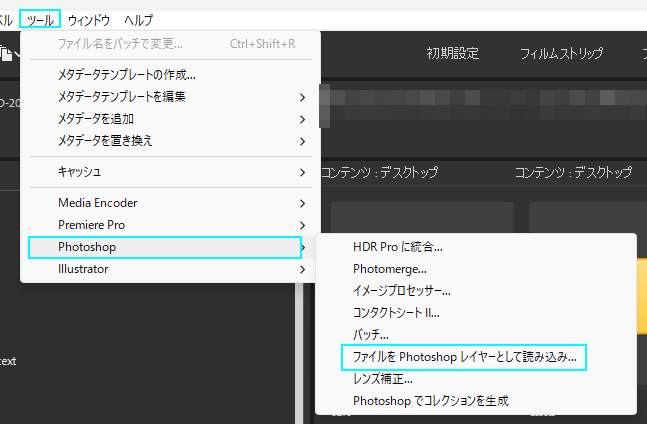Choose レンズ補正... option

pos(476,379)
